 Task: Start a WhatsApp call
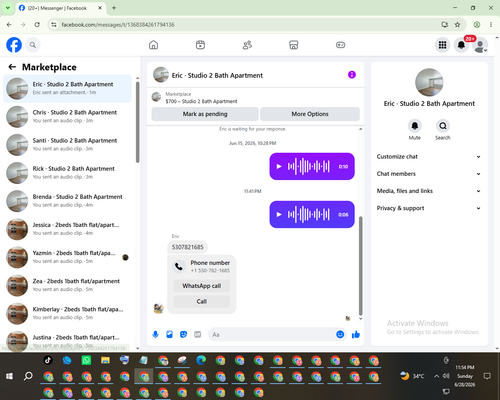(202, 286)
